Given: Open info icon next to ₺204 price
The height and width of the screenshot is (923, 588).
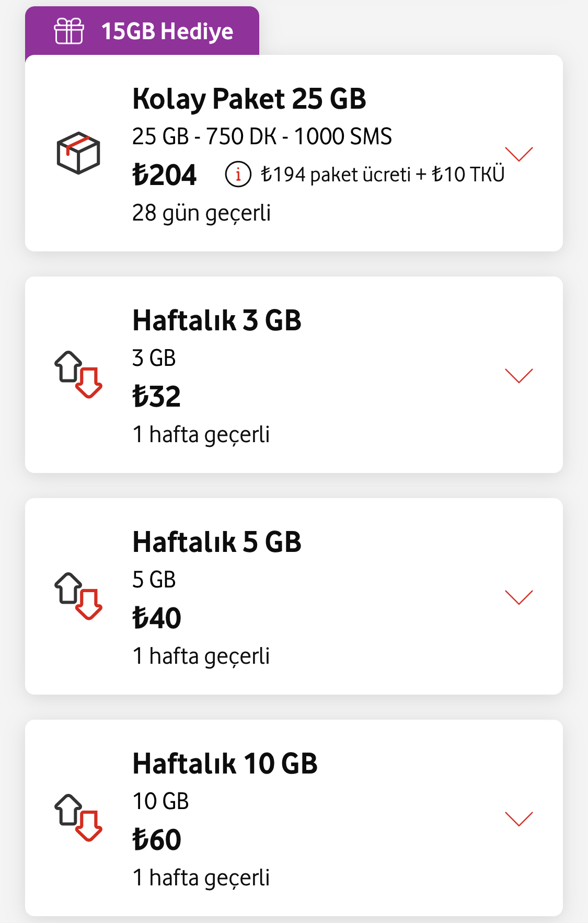Looking at the screenshot, I should tap(238, 175).
